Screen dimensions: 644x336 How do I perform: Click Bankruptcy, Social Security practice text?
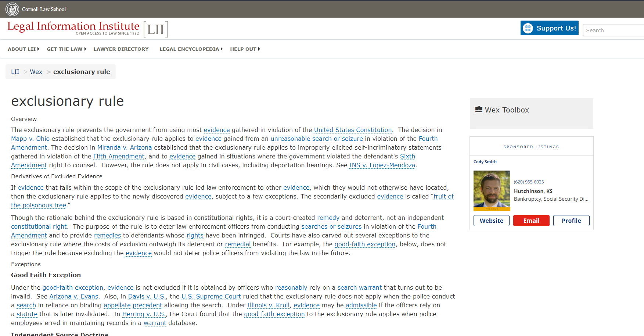coord(551,199)
